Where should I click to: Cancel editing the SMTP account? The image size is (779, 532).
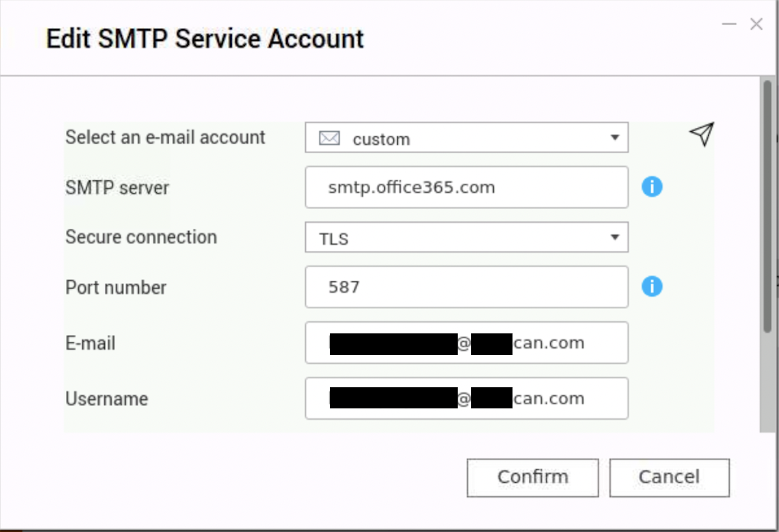(669, 477)
